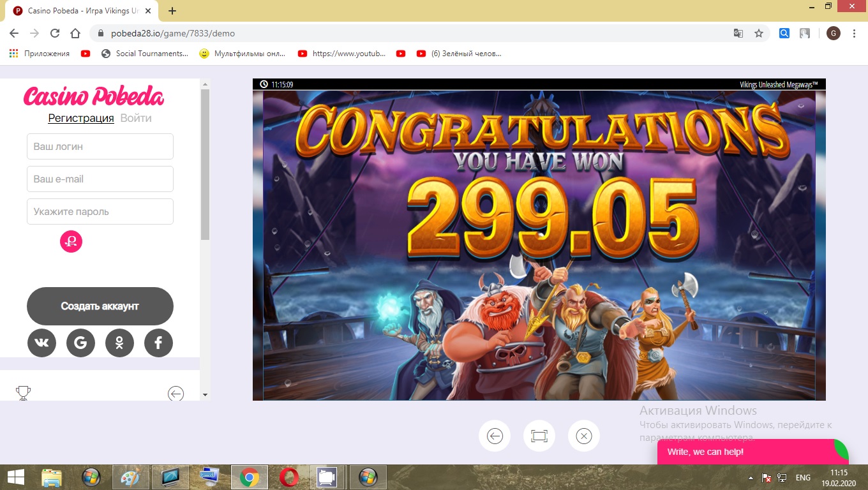Viewport: 868px width, 490px height.
Task: Open the grey extension icon beside the magnifier
Action: (x=805, y=33)
